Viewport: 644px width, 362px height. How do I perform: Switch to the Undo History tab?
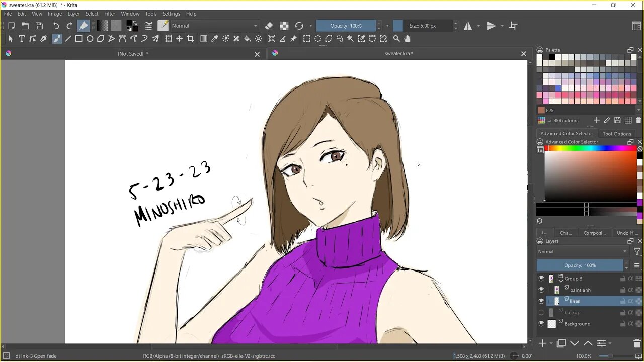(627, 233)
